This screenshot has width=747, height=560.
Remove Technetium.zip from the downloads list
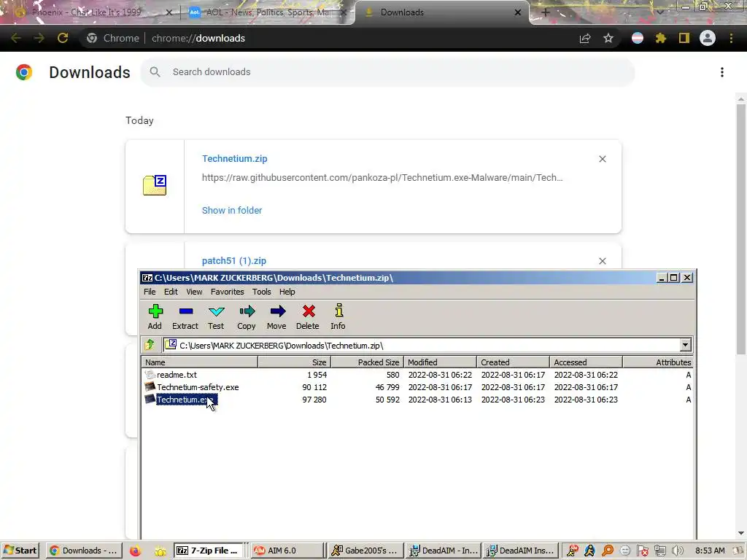tap(602, 159)
